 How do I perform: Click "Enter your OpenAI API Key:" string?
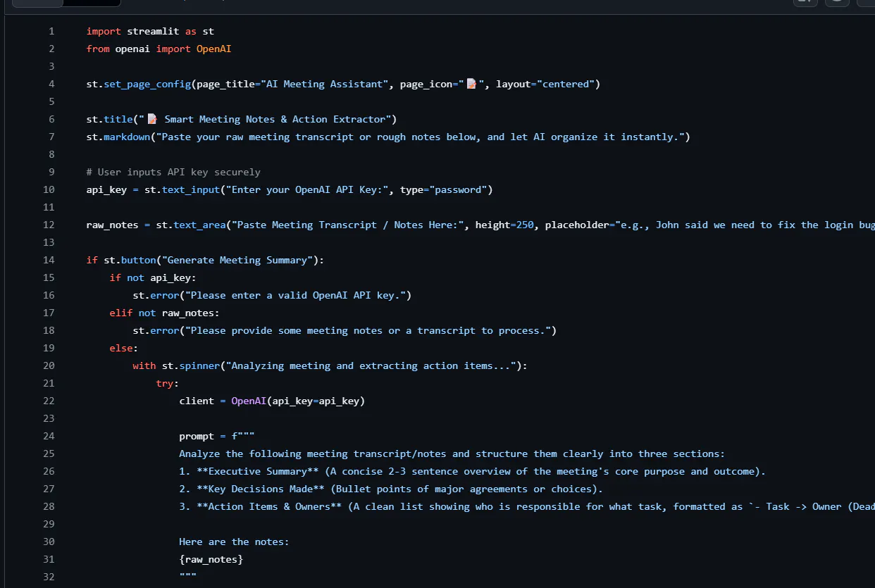tap(307, 189)
